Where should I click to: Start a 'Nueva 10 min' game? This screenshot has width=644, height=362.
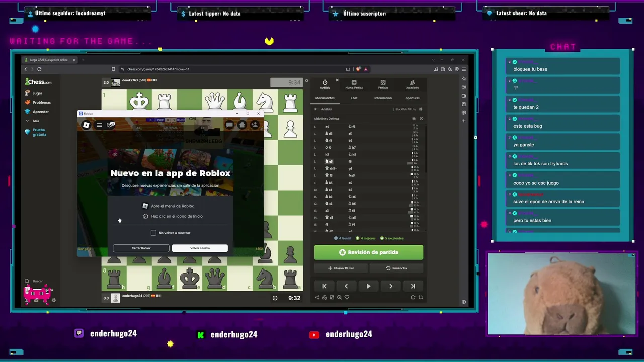click(341, 268)
